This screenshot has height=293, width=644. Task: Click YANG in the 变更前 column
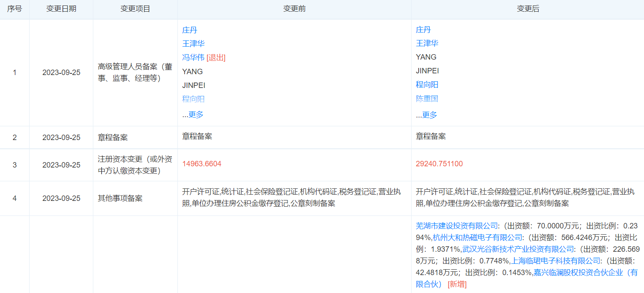[192, 71]
